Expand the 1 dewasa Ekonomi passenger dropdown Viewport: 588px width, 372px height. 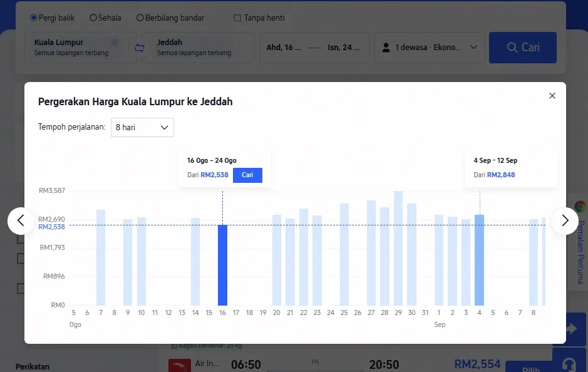click(x=430, y=47)
